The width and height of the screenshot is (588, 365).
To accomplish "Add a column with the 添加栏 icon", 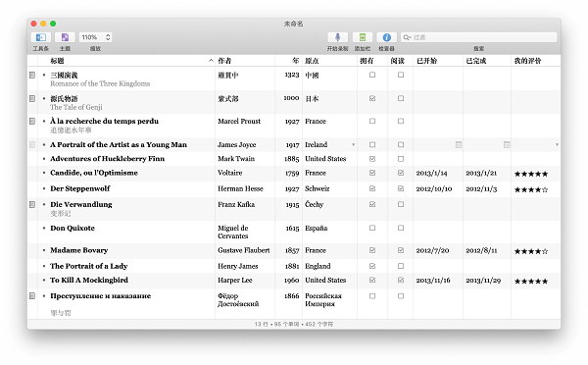I will click(363, 37).
